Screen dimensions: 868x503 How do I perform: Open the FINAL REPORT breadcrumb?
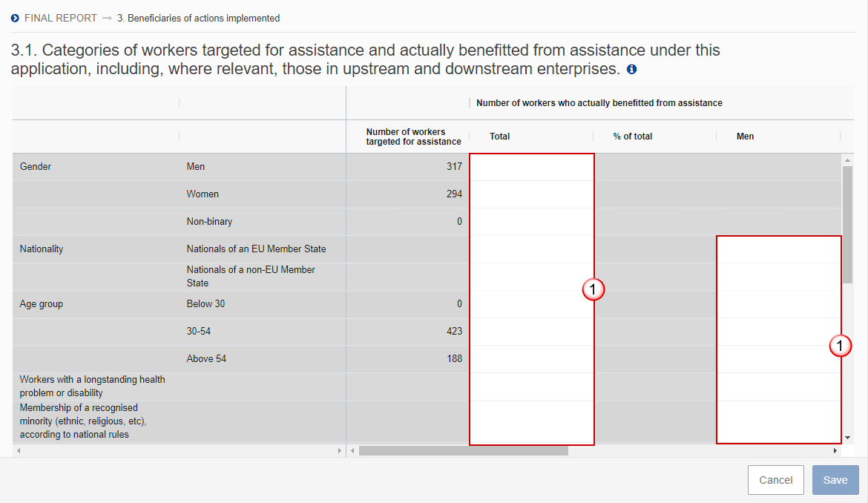tap(61, 18)
